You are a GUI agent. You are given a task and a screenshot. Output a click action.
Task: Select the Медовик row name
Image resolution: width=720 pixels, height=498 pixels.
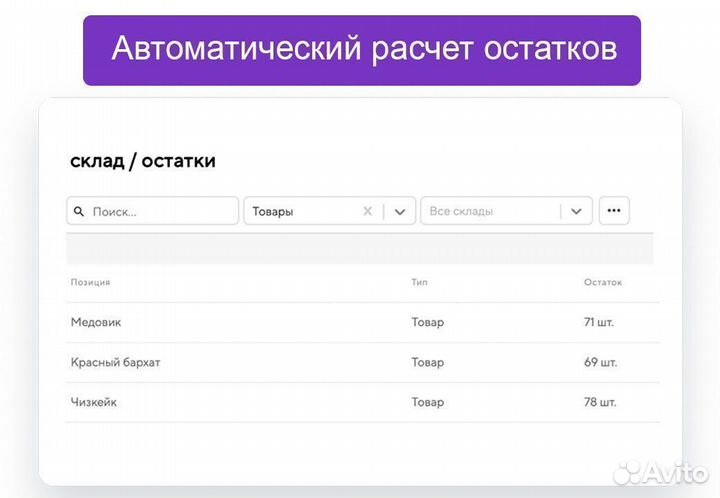(x=96, y=322)
